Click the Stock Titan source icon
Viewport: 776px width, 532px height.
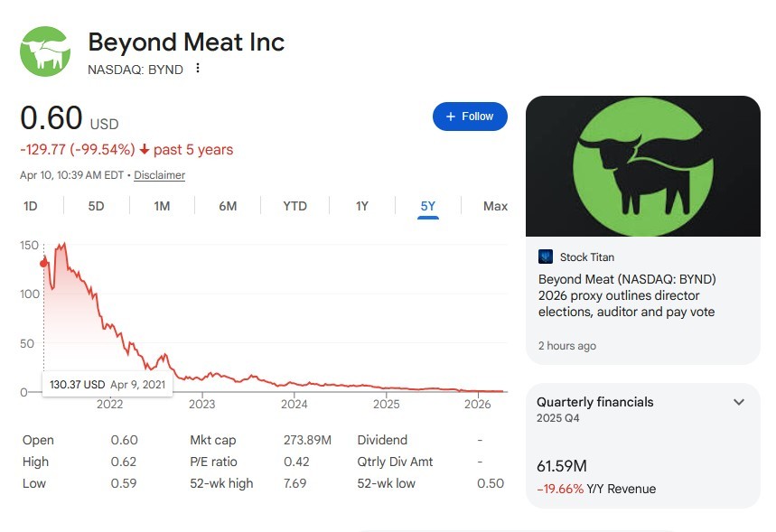pyautogui.click(x=547, y=257)
